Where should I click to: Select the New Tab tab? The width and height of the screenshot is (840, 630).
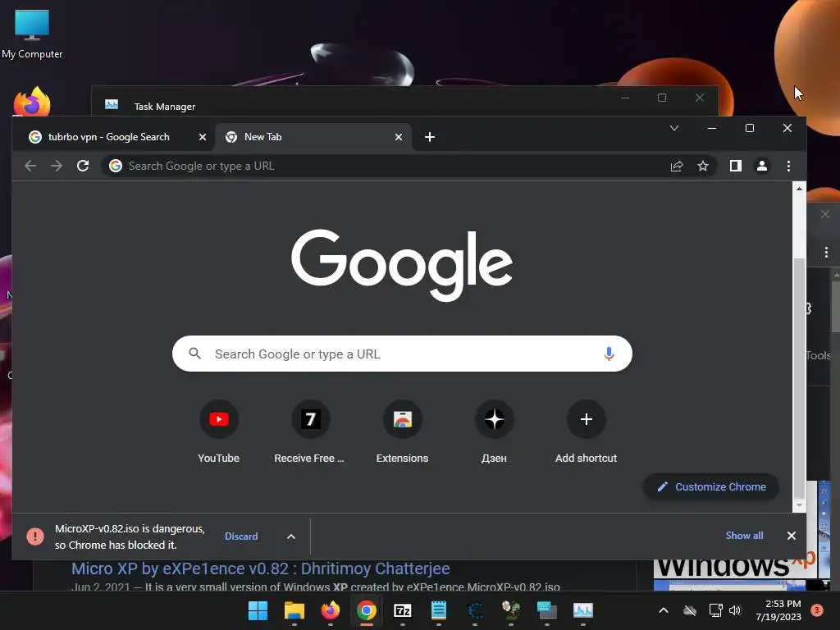(314, 137)
